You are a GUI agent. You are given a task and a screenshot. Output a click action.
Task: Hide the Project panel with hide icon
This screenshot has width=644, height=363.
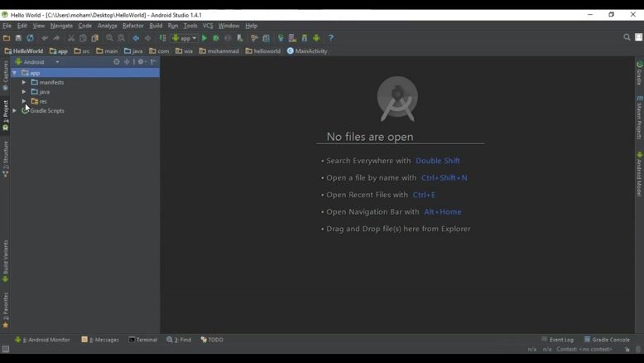[x=154, y=61]
